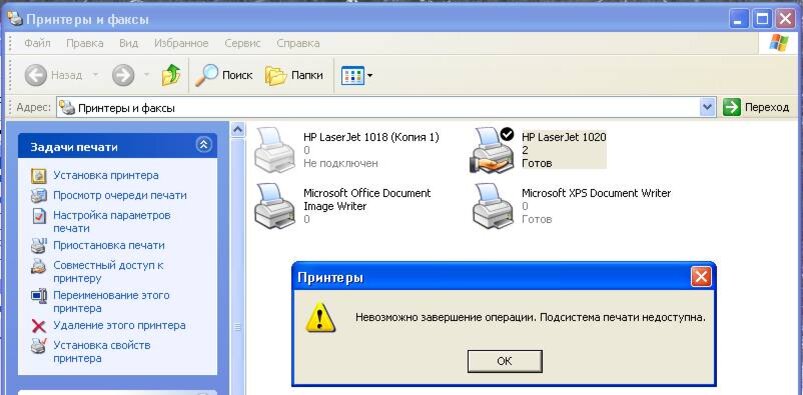
Task: Click the Просмотр очереди печати link
Action: coord(120,195)
